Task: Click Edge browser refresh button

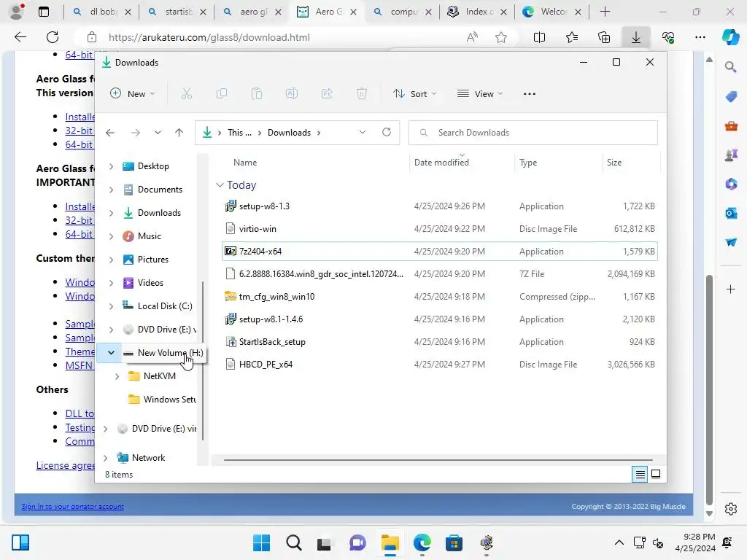Action: click(53, 37)
